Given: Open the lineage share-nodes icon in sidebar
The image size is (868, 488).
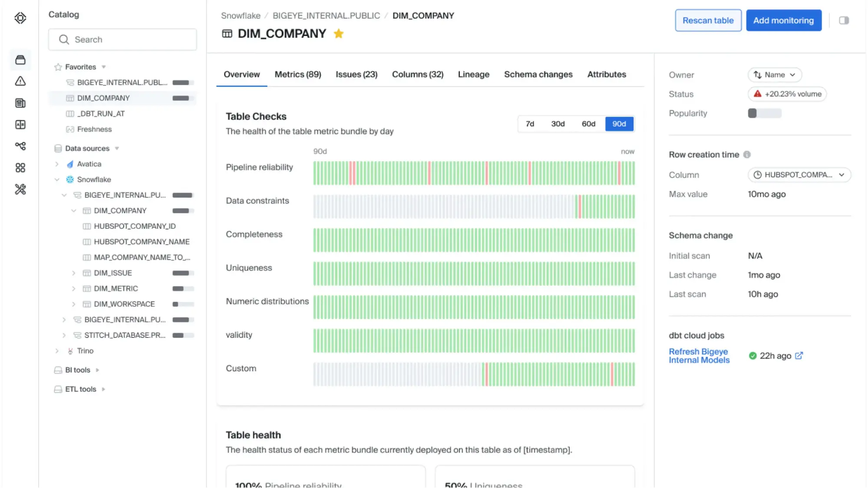Looking at the screenshot, I should pos(20,146).
